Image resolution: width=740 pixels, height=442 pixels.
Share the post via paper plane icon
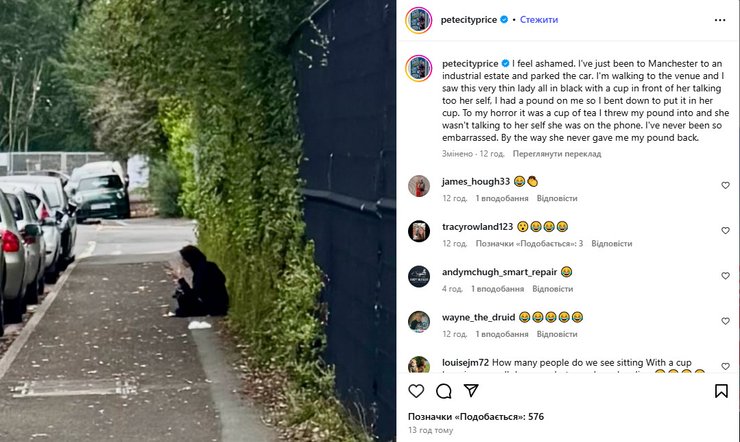(471, 390)
